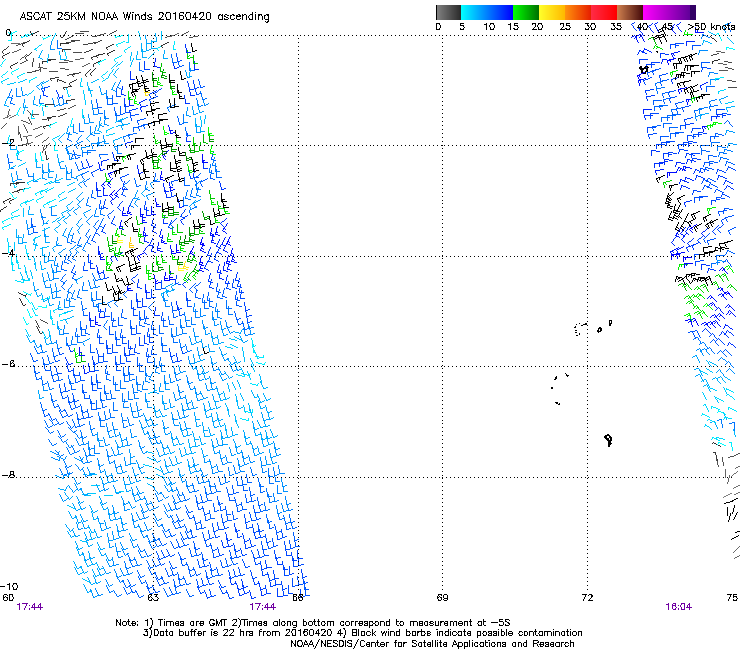Pick the red 30-35 knots color bar segment
Screen dimensions: 740x650
[x=604, y=12]
